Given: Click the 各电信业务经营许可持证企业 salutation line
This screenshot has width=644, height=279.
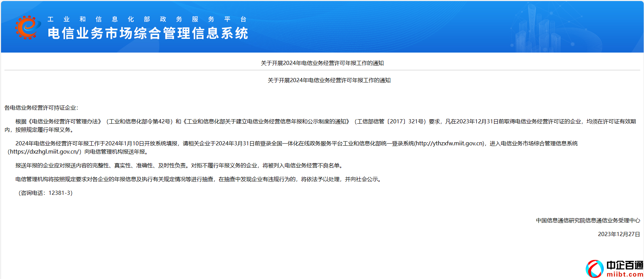Looking at the screenshot, I should (x=41, y=108).
